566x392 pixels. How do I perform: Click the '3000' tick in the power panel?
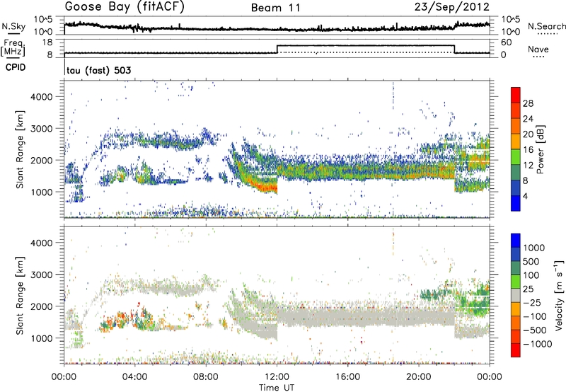click(42, 129)
